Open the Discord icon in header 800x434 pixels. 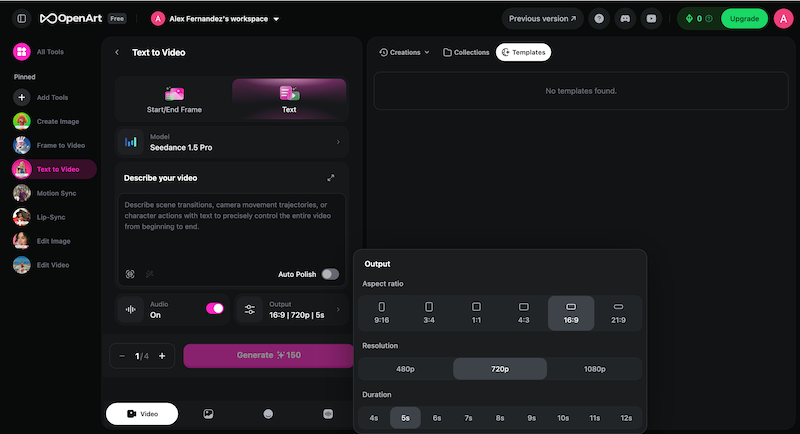tap(625, 18)
